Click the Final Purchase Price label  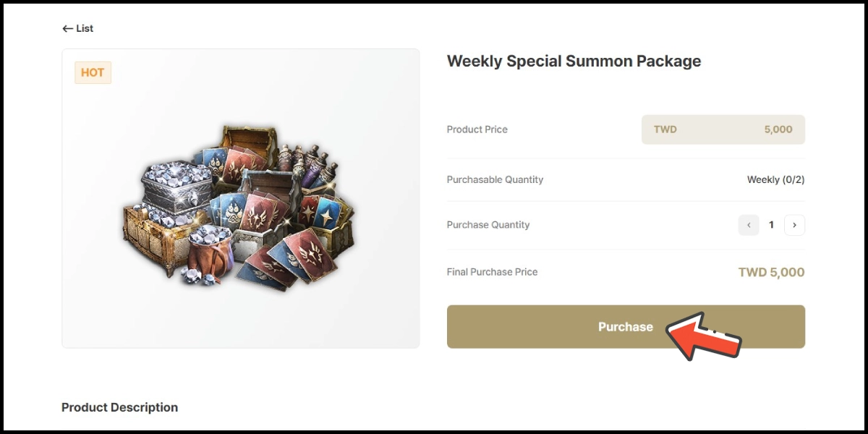pyautogui.click(x=492, y=273)
